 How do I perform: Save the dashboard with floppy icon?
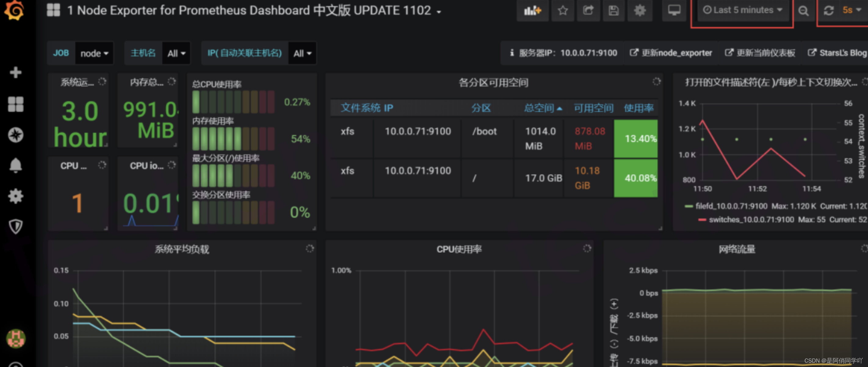point(613,10)
